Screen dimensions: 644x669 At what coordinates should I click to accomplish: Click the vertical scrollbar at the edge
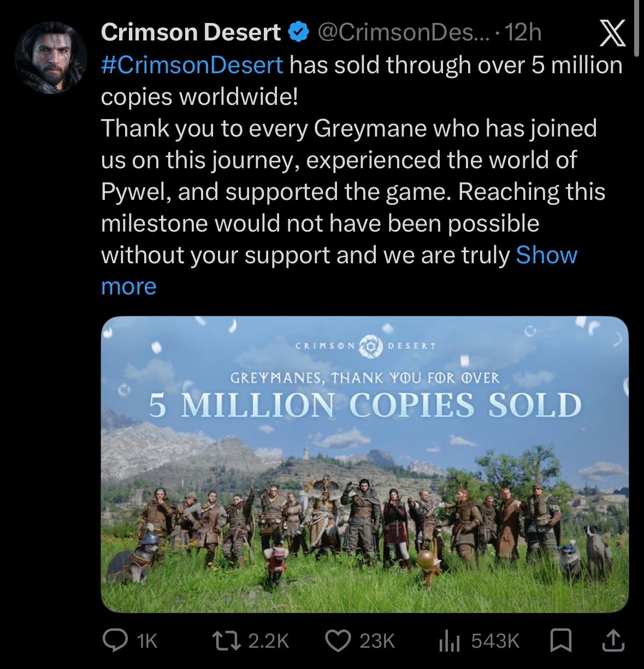coord(637,27)
